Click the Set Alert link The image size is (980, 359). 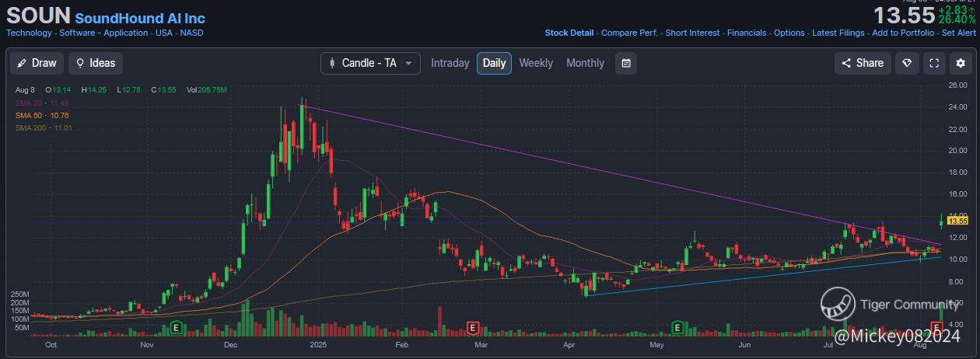point(959,33)
